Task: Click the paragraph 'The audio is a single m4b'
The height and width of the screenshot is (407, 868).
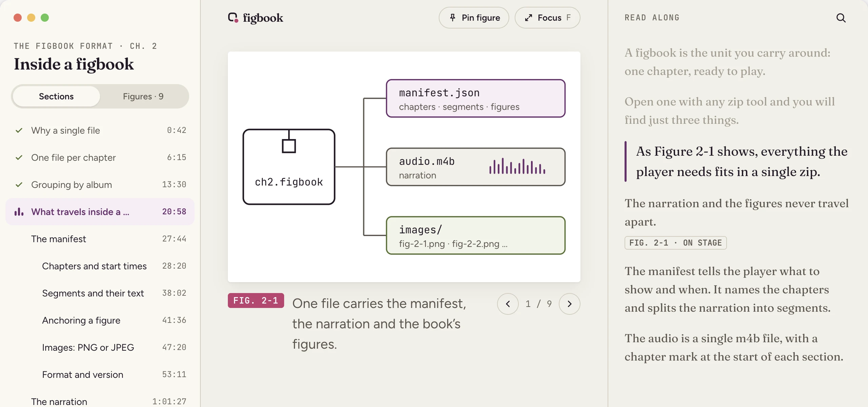Action: (x=734, y=347)
